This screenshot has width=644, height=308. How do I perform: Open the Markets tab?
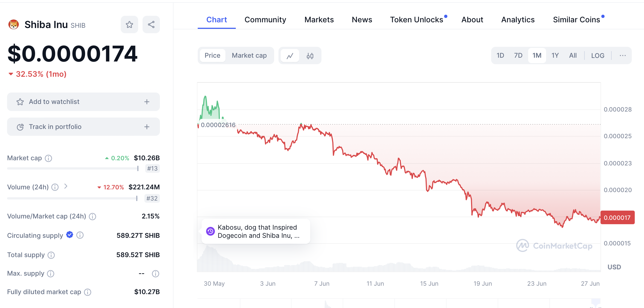[319, 20]
